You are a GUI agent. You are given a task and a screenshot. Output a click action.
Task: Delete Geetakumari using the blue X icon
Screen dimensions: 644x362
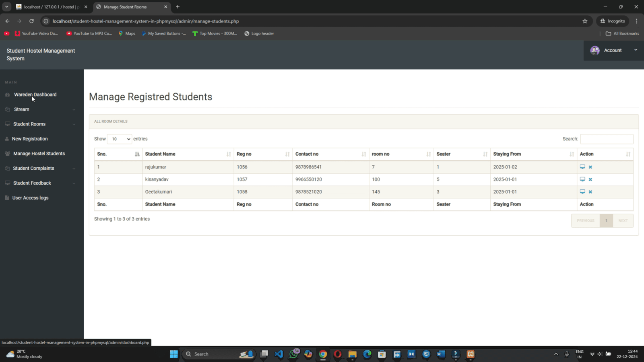pos(590,192)
